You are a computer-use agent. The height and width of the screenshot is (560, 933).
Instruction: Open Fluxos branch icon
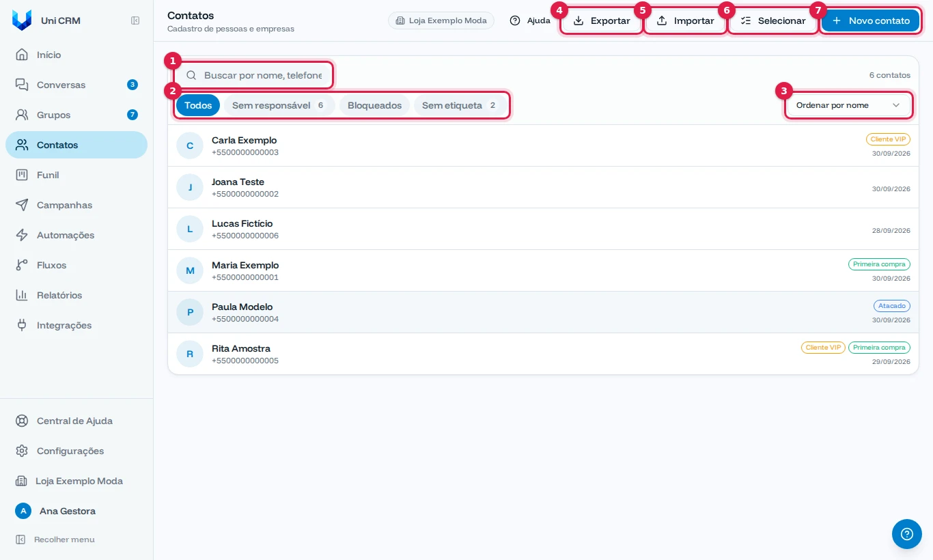22,265
